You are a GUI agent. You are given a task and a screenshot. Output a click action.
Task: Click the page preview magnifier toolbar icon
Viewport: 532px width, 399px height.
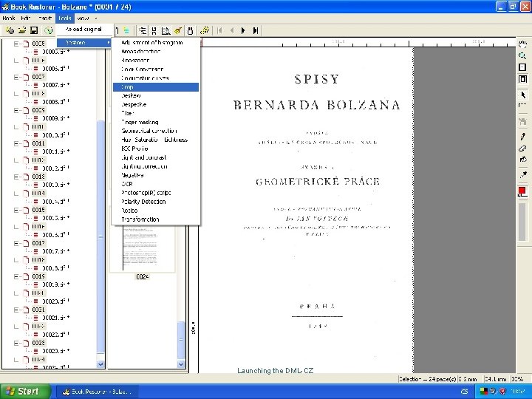coord(166,31)
